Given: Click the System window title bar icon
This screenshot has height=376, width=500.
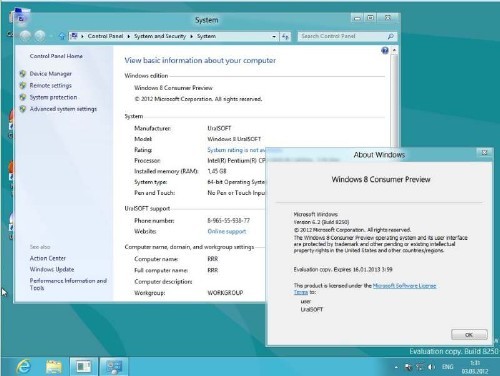Looking at the screenshot, I should 21,19.
